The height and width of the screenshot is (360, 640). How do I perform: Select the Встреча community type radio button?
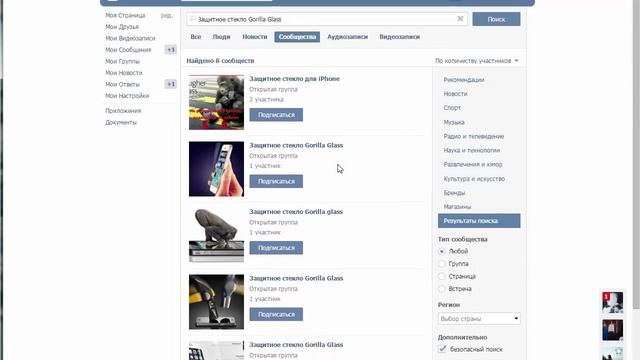coord(442,289)
